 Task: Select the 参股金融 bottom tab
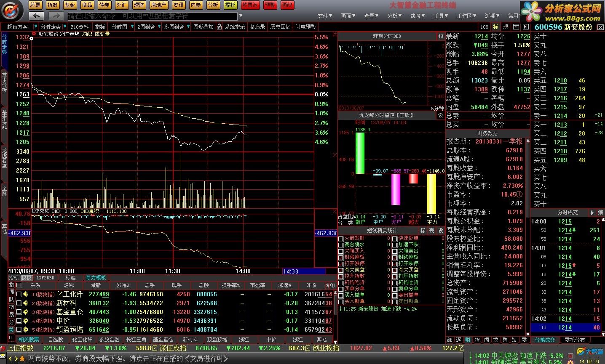[x=110, y=340]
